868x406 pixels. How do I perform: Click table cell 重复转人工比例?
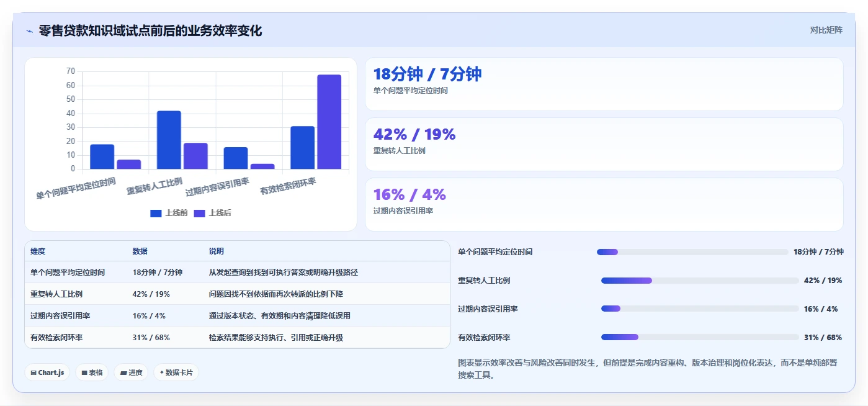pyautogui.click(x=56, y=294)
